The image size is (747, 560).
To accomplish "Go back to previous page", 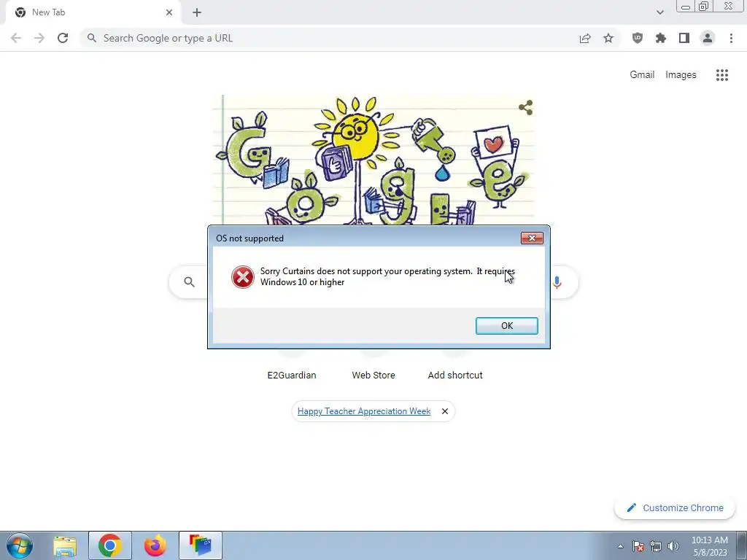I will (x=16, y=38).
